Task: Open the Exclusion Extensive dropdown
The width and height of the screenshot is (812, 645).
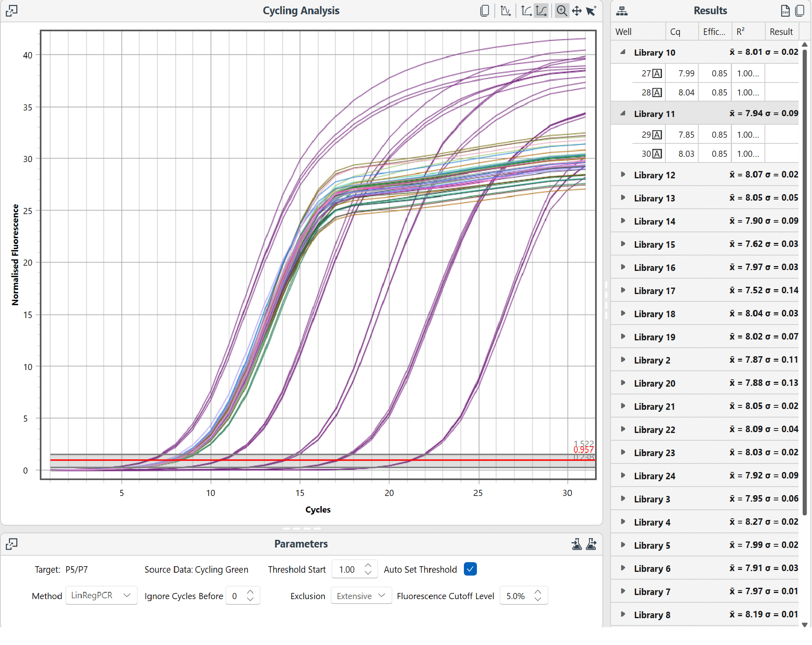Action: [x=361, y=596]
